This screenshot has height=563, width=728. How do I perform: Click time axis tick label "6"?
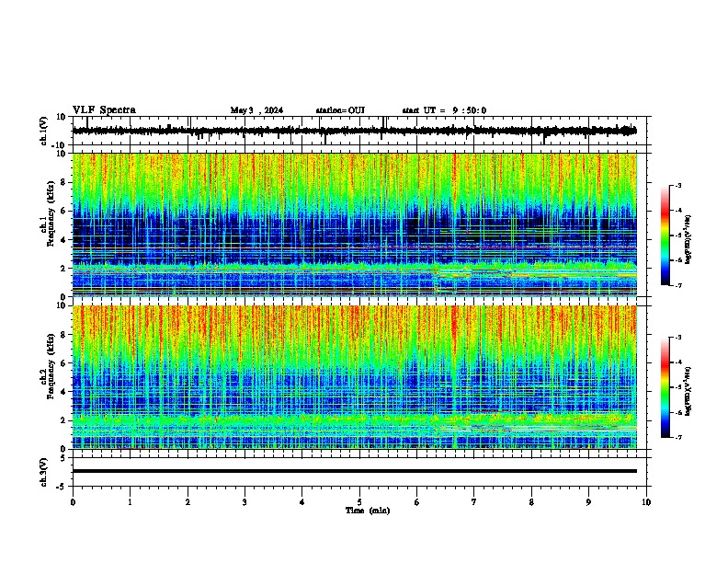coord(417,502)
